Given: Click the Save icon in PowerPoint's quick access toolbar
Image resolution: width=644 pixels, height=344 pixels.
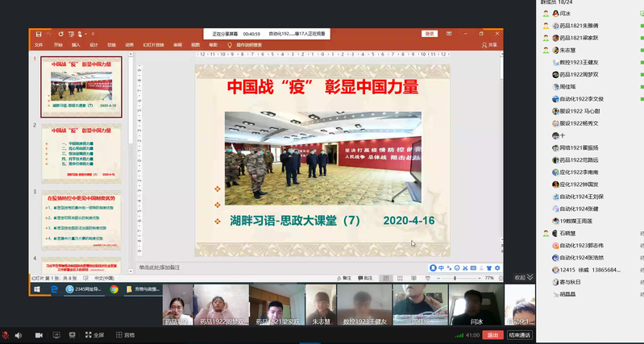Looking at the screenshot, I should pyautogui.click(x=39, y=34).
